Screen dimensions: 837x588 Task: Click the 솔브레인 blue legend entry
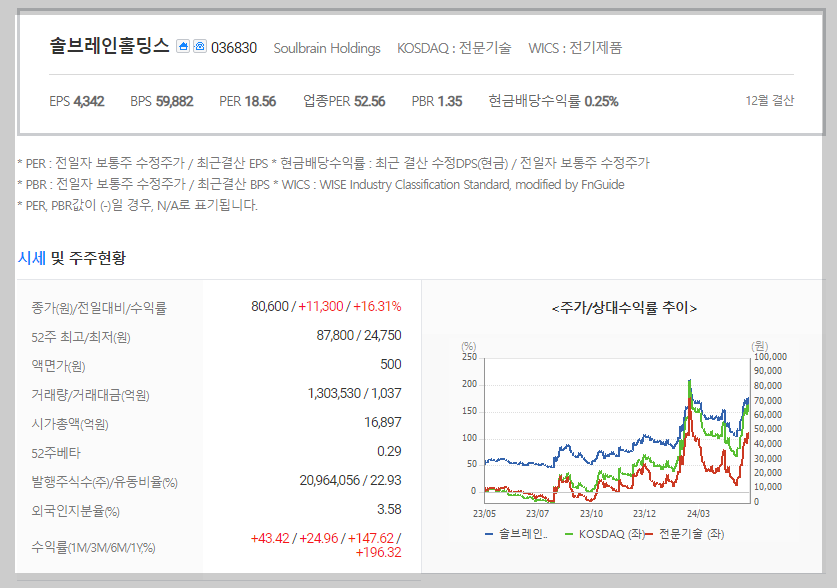click(516, 534)
